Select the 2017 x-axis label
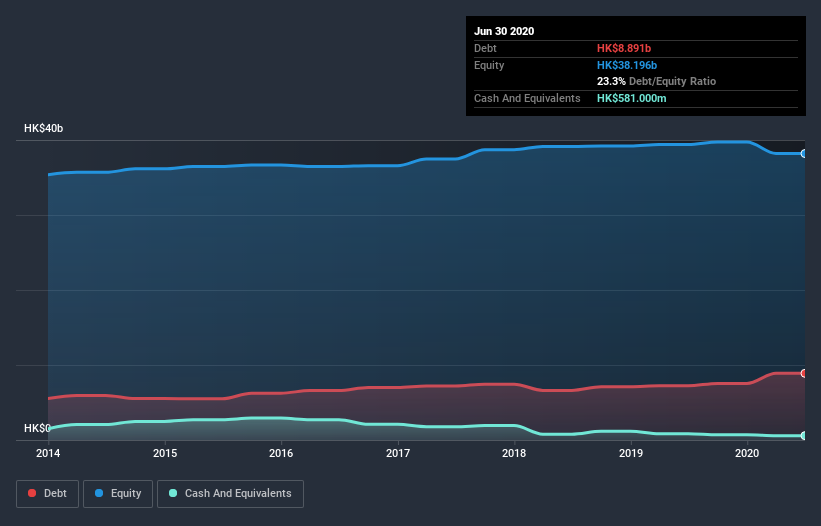This screenshot has height=526, width=821. click(x=398, y=453)
